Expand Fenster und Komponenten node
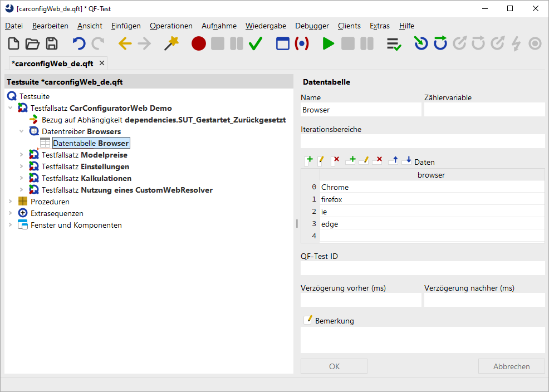This screenshot has width=549, height=392. pyautogui.click(x=11, y=225)
